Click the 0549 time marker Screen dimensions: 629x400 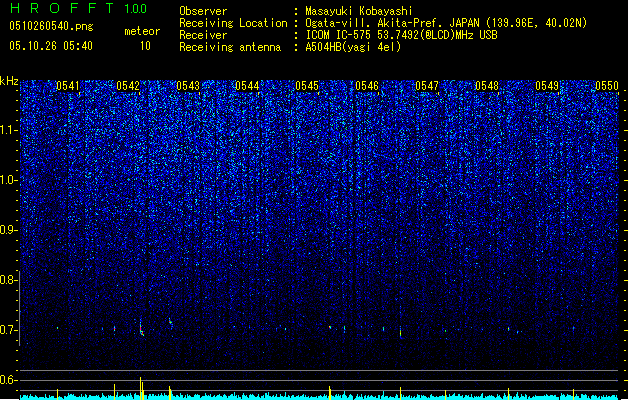tap(547, 86)
